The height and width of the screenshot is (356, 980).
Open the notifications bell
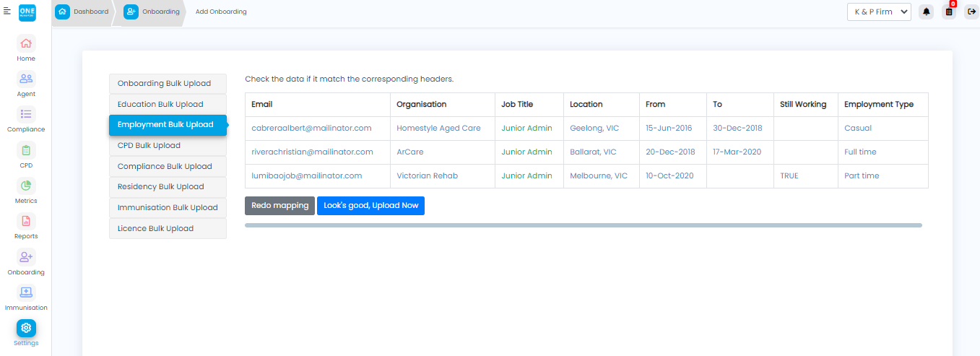927,12
